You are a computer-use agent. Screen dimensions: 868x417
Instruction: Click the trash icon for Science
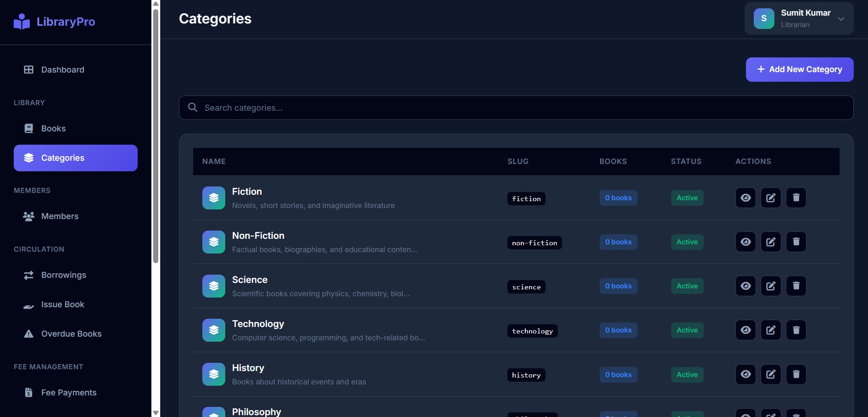(796, 286)
